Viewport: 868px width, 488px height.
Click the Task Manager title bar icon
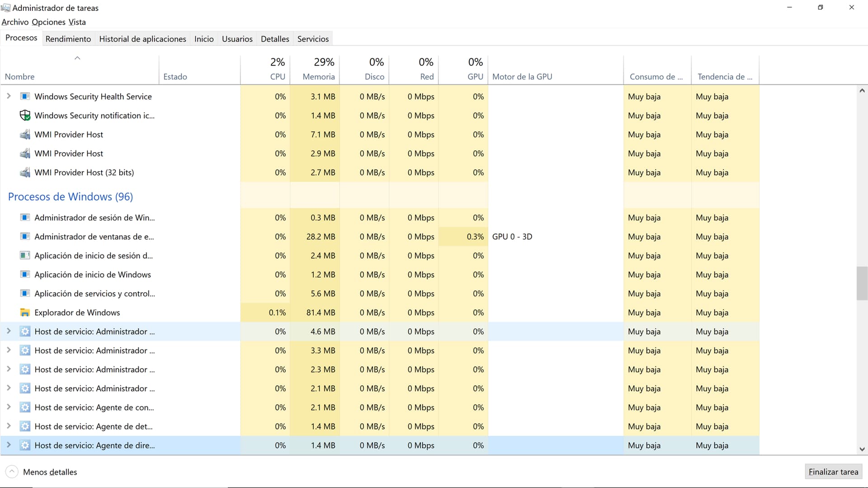pos(5,8)
